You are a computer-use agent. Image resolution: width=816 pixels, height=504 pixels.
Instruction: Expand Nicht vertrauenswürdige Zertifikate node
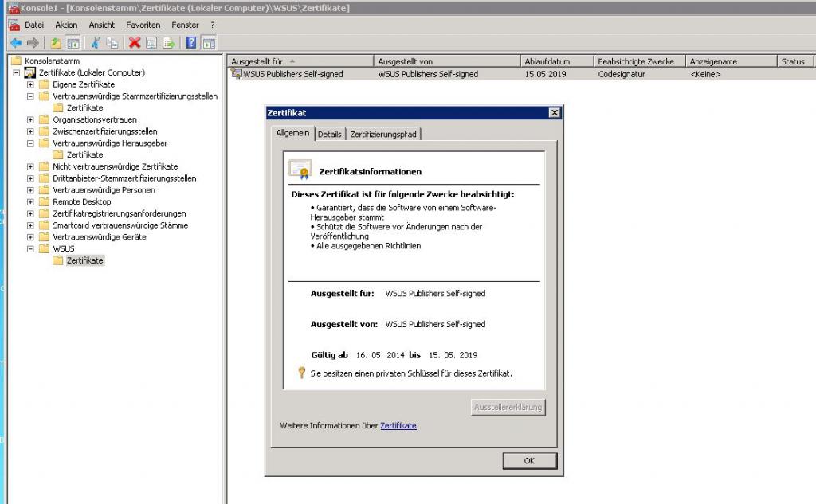click(x=30, y=166)
